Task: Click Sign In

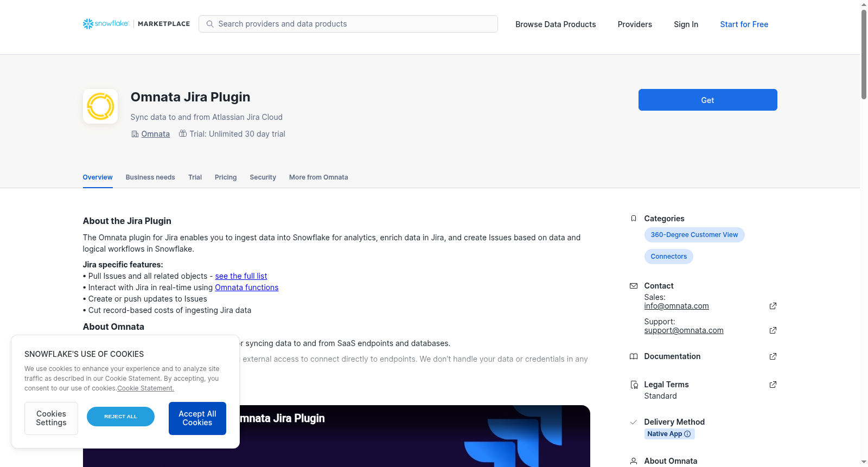Action: tap(686, 24)
